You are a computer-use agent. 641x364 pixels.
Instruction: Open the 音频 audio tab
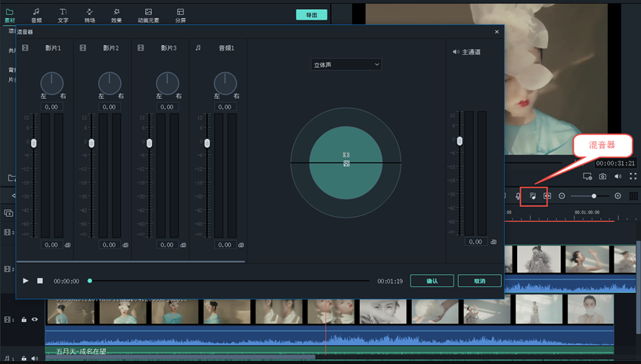36,15
